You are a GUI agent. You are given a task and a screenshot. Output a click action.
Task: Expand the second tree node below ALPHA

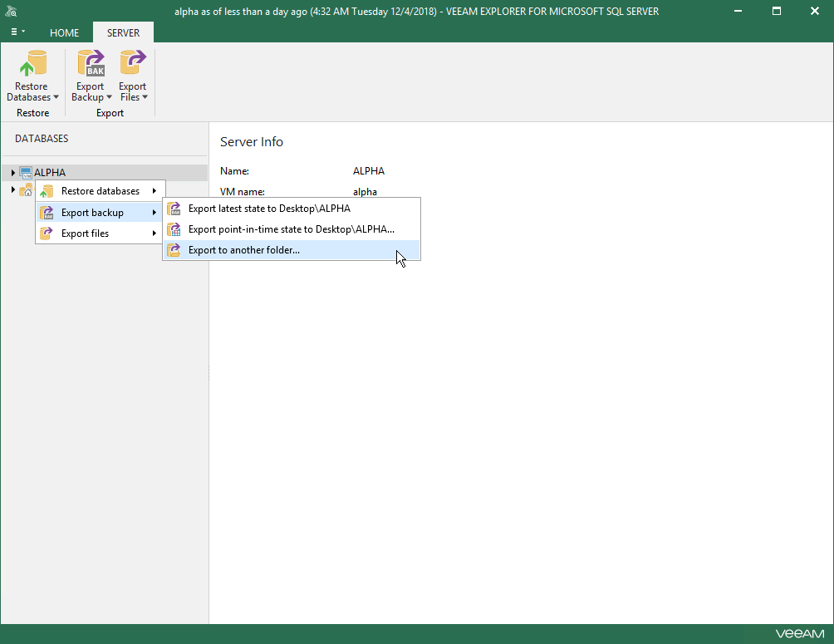[x=12, y=190]
